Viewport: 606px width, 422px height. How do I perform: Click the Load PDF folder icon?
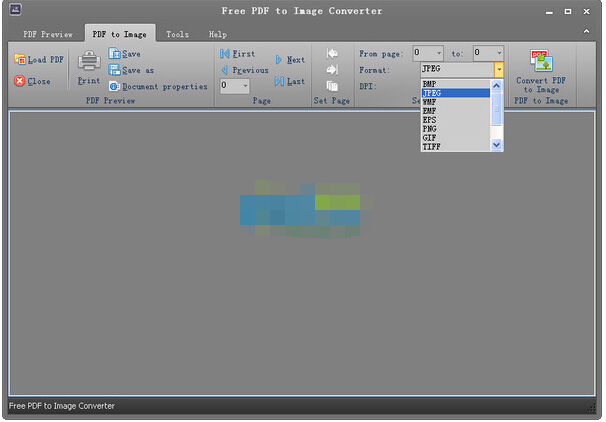click(20, 59)
